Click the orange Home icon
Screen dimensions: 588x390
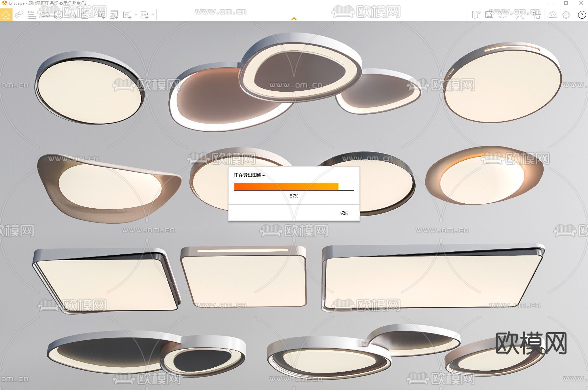(6, 15)
